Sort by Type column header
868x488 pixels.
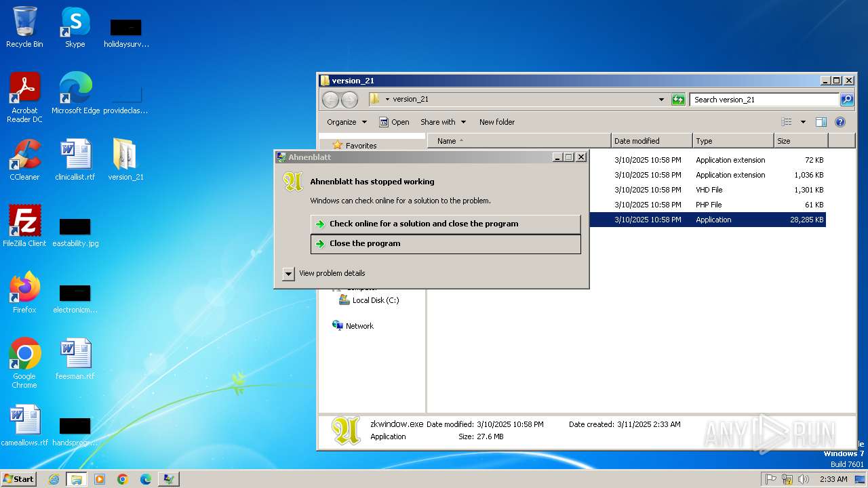point(733,141)
